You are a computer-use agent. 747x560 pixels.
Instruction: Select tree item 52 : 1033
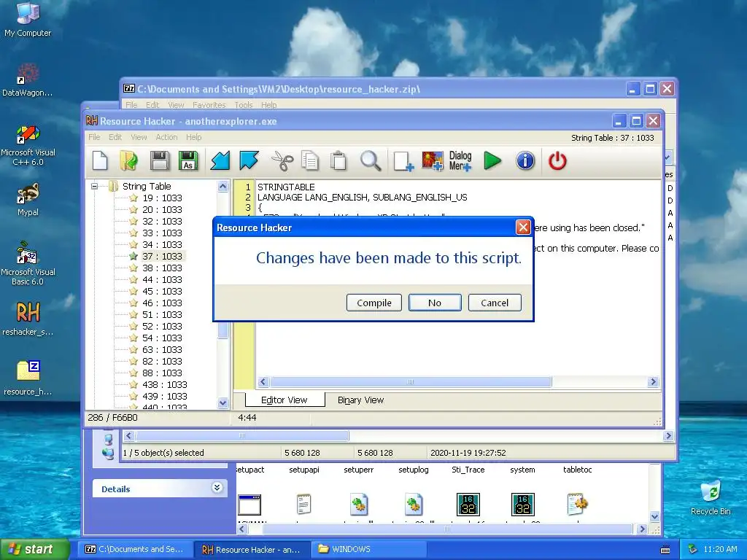click(x=162, y=326)
